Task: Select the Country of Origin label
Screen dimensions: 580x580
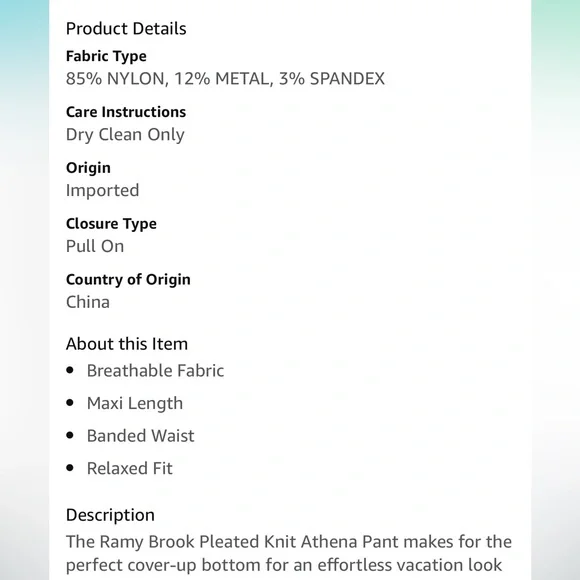Action: pyautogui.click(x=128, y=279)
